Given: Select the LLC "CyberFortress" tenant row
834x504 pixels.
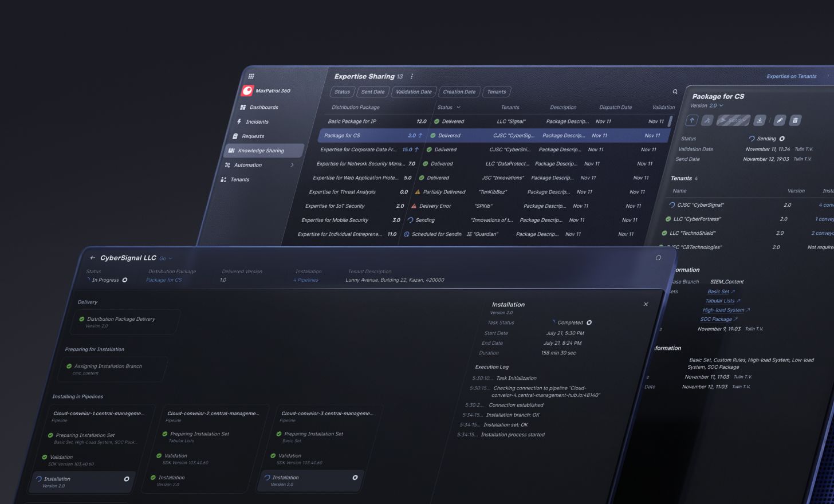Looking at the screenshot, I should pyautogui.click(x=749, y=219).
